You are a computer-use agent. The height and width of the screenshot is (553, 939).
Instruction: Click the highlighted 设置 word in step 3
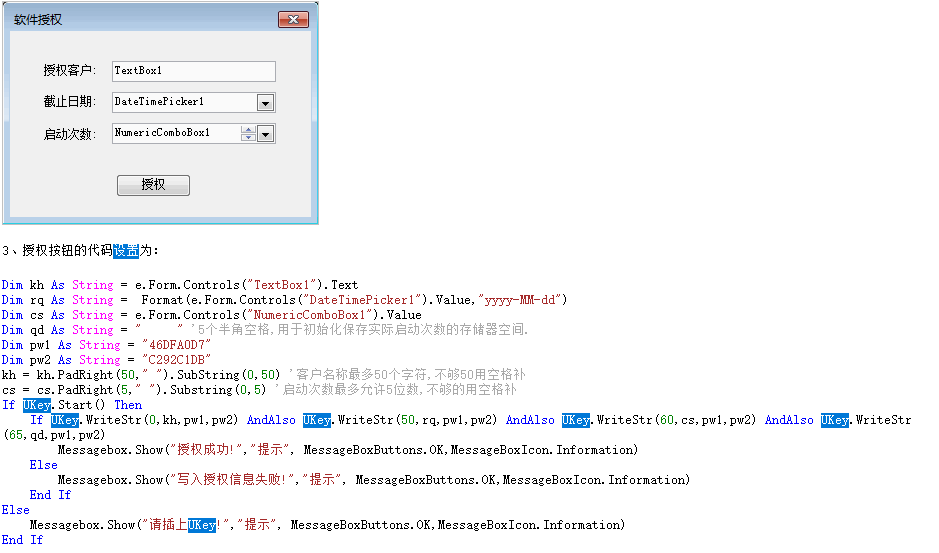(x=126, y=250)
